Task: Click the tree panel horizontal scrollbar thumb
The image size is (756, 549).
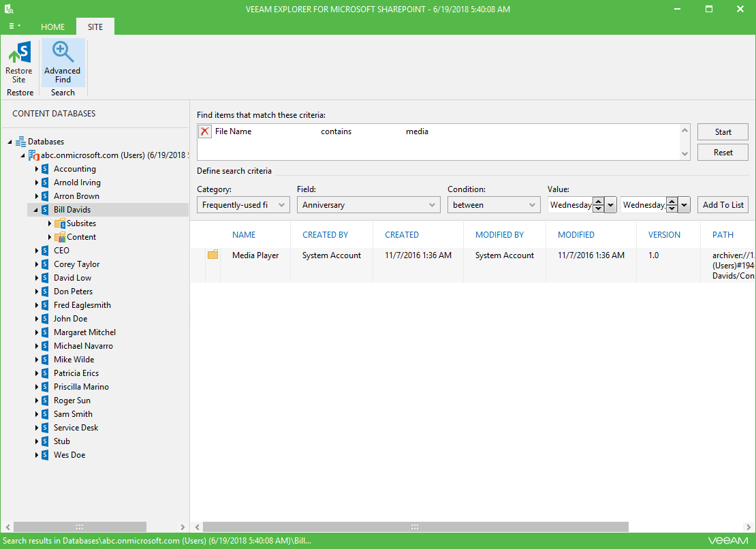Action: coord(80,527)
